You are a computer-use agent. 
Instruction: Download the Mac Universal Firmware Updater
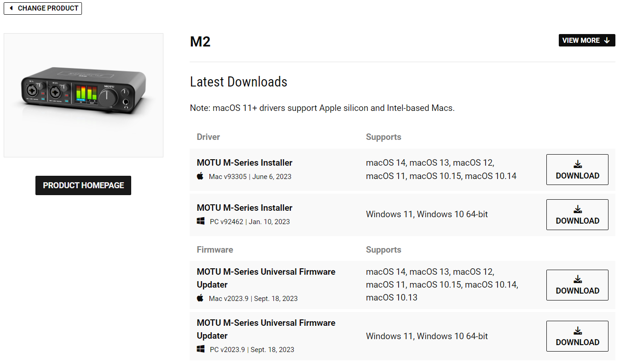577,285
